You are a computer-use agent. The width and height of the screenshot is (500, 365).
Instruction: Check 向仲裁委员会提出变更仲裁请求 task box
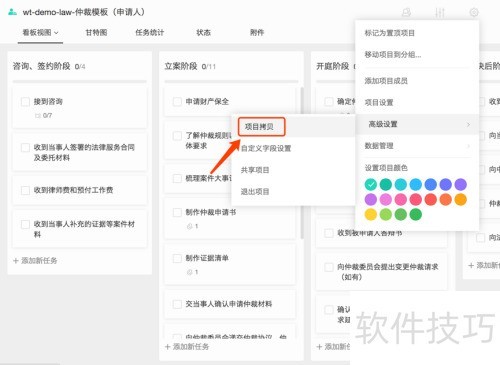coord(329,267)
